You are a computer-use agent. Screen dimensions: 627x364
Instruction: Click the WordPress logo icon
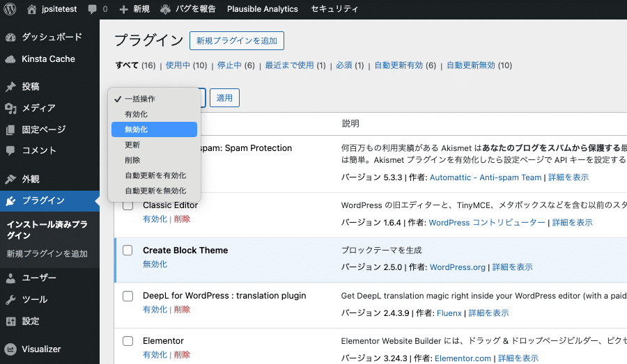click(10, 9)
